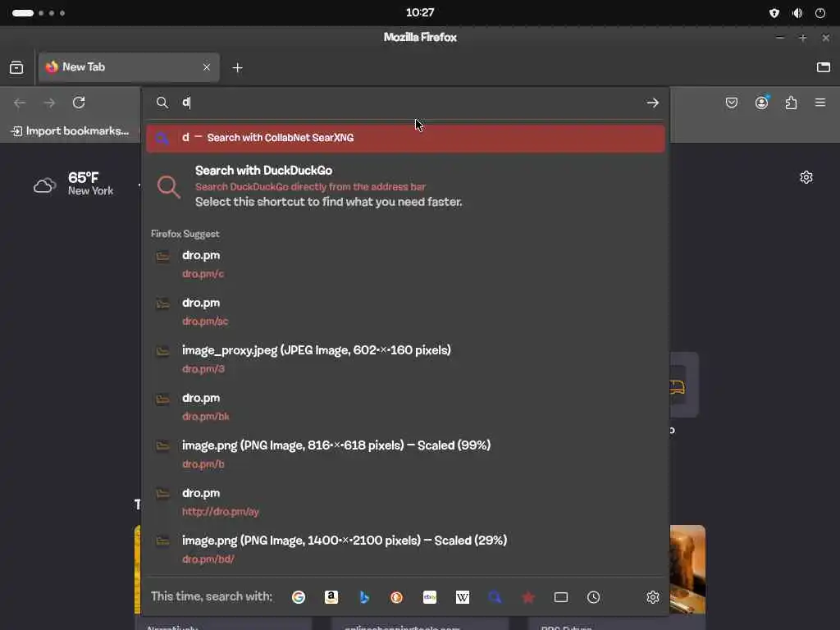The image size is (840, 630).
Task: Search with Wikipedia engine icon
Action: pos(463,597)
